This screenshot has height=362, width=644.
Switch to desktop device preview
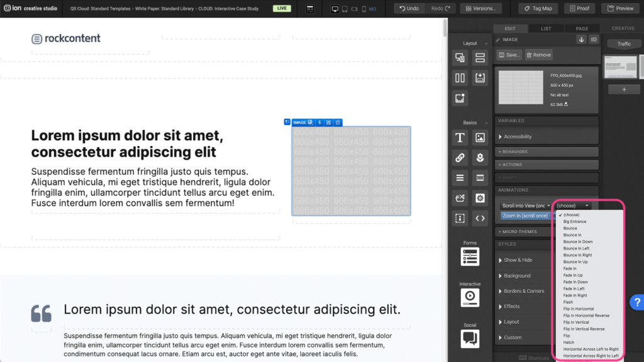click(x=335, y=9)
